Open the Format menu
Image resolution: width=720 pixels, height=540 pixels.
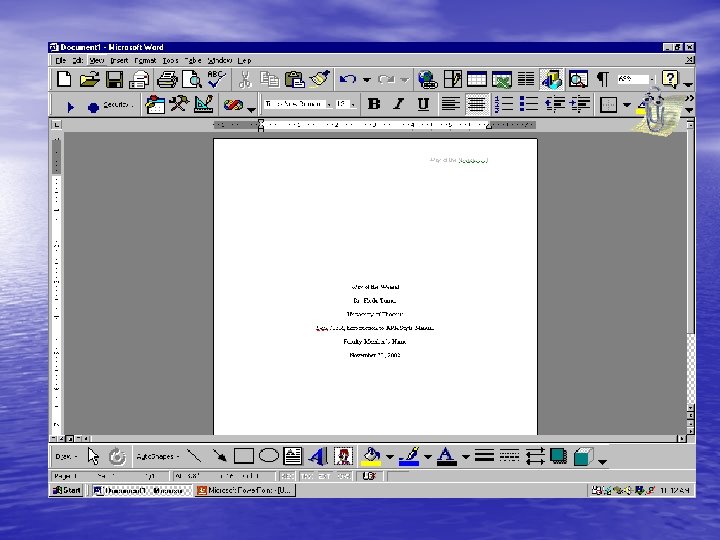[145, 60]
